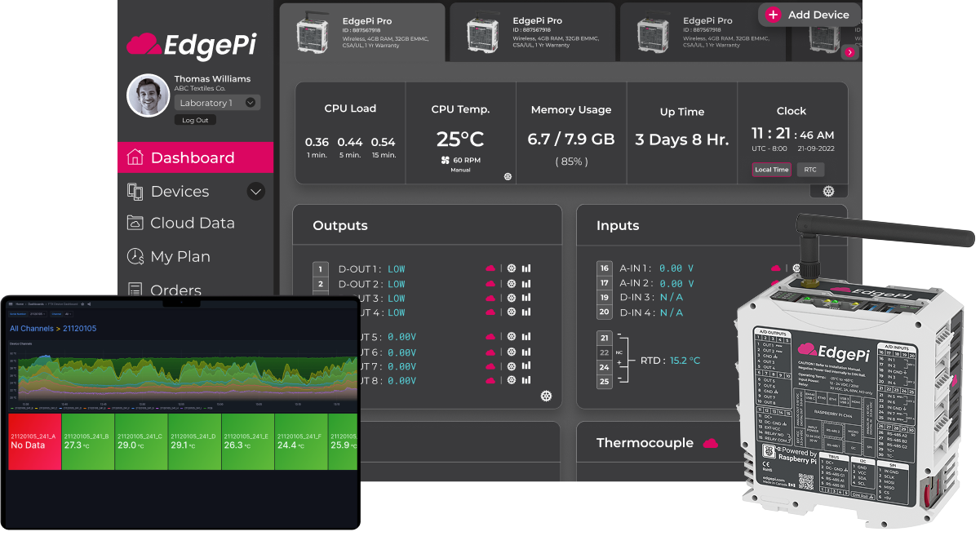The width and height of the screenshot is (980, 536).
Task: Click the CPU Temp fan settings gear
Action: tap(508, 176)
